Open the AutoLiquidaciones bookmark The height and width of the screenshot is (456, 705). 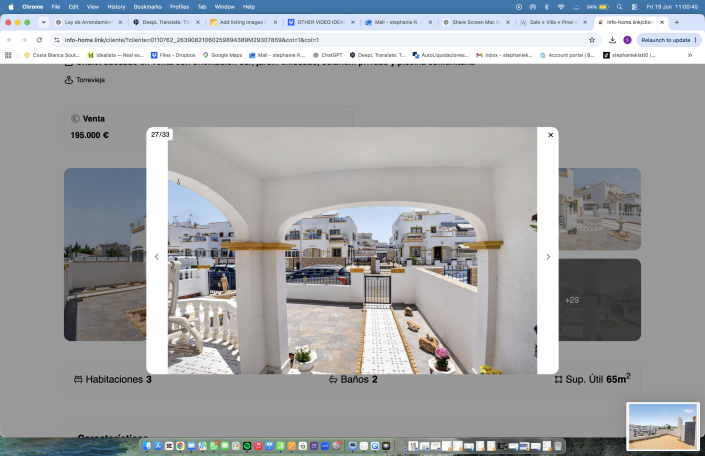[x=441, y=55]
